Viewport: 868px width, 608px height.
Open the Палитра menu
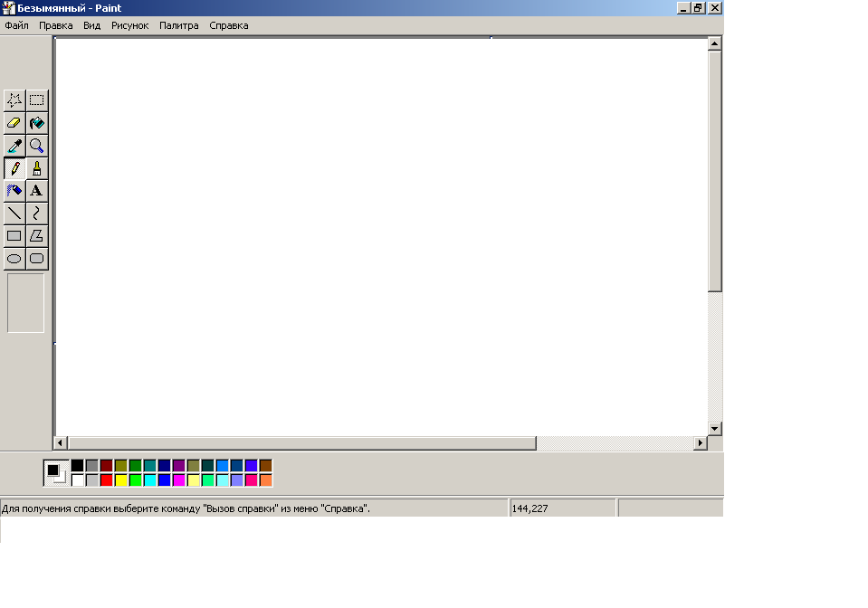pos(179,25)
